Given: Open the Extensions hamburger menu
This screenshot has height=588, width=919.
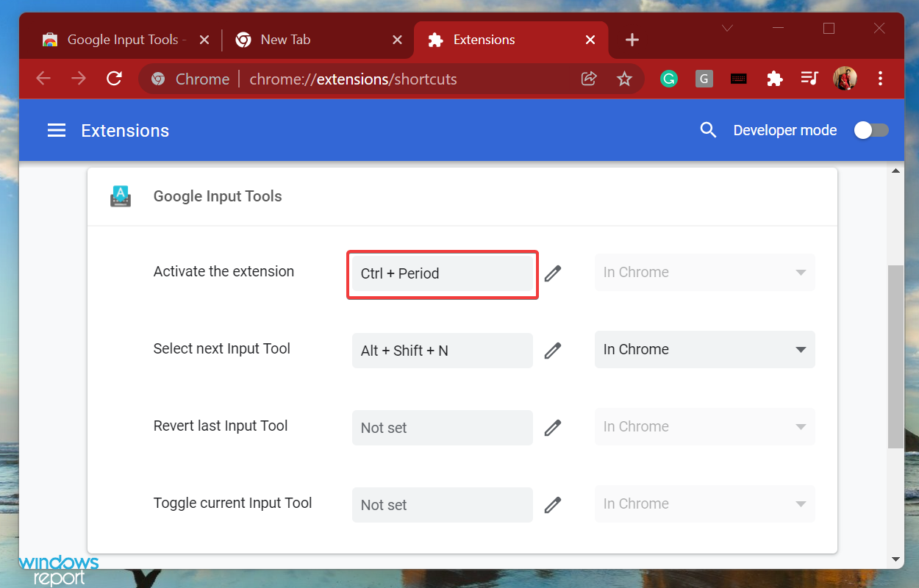Looking at the screenshot, I should [x=57, y=131].
